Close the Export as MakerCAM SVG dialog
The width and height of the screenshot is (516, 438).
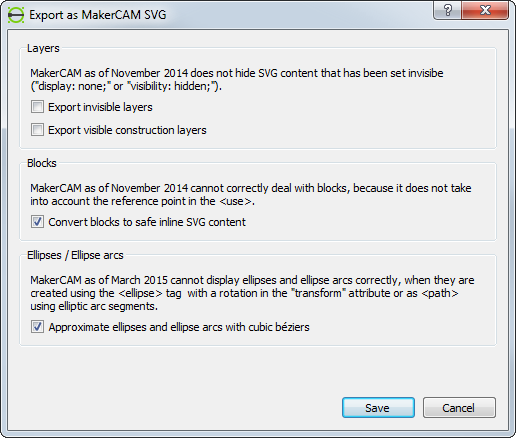[485, 10]
